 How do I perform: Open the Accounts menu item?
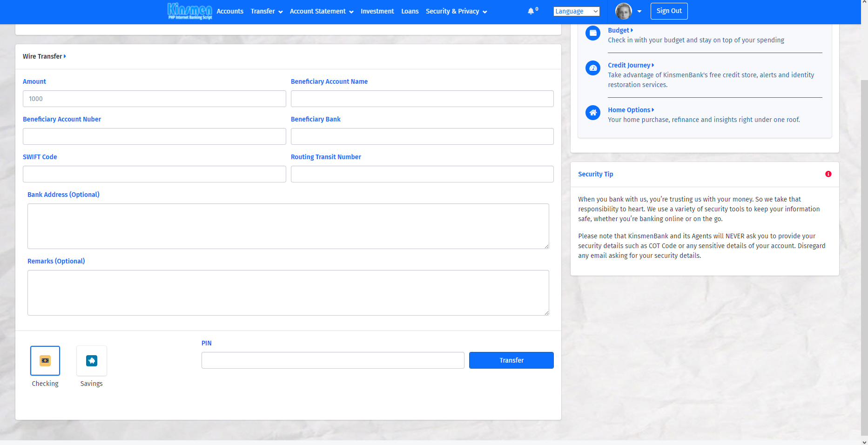coord(230,11)
